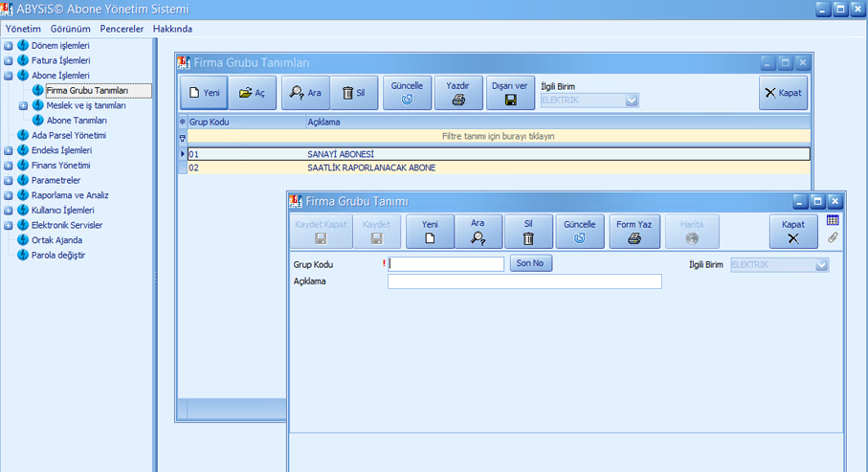Image resolution: width=868 pixels, height=472 pixels.
Task: Expand the Finans Yönetimi tree node
Action: click(x=9, y=165)
